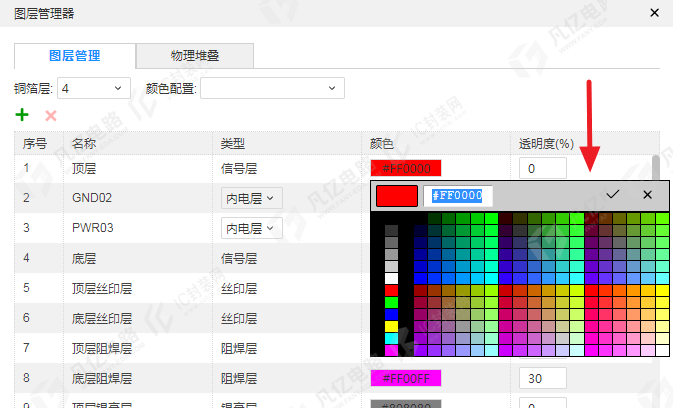Select the 底层 layer name cell
This screenshot has width=673, height=408.
(x=84, y=259)
